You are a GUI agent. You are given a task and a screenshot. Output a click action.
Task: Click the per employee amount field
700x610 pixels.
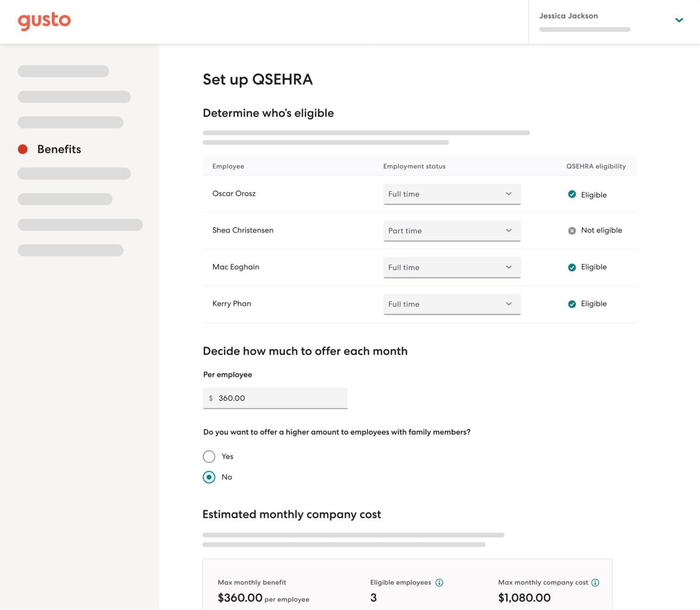[x=275, y=398]
